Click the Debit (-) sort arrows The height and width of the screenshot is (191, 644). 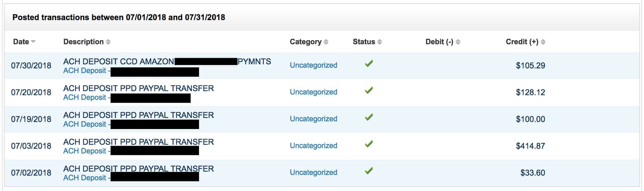pos(458,42)
